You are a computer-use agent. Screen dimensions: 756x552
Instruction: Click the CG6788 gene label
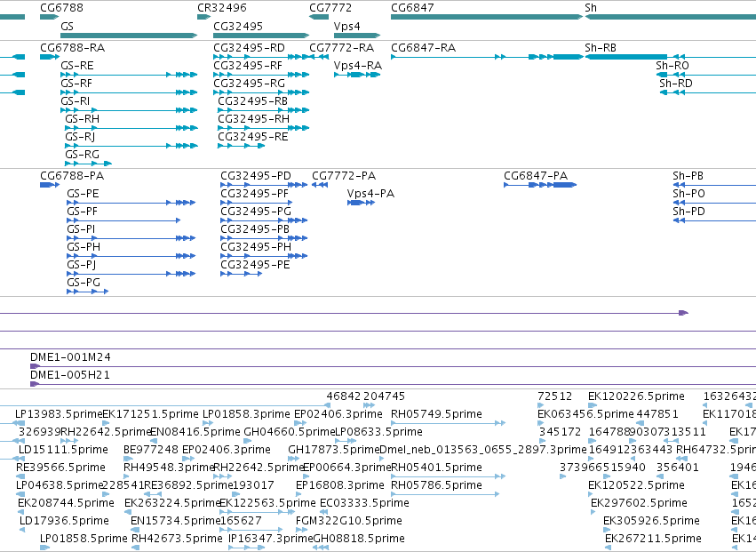(x=61, y=8)
